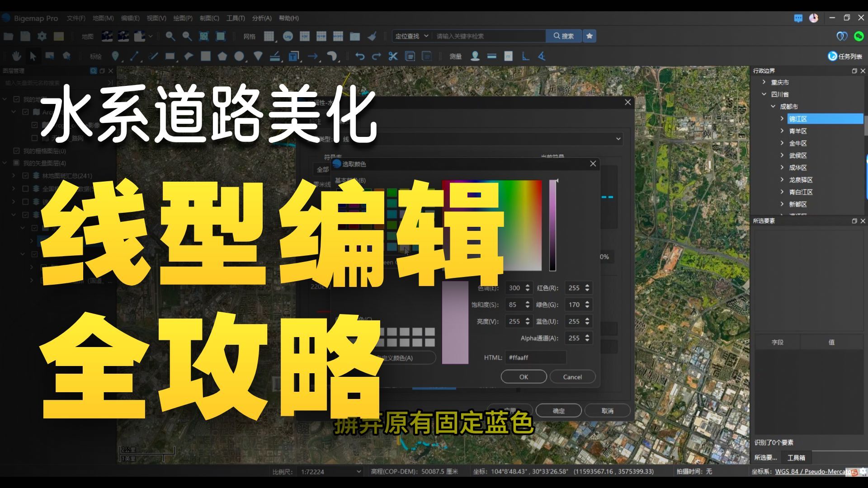The width and height of the screenshot is (868, 488).
Task: Click the scissors cut tool
Action: [393, 56]
